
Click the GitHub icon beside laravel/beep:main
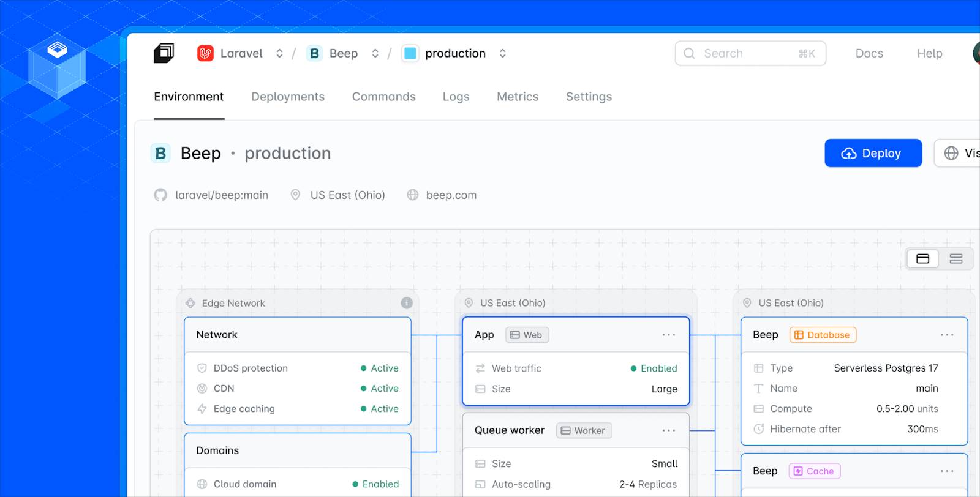pyautogui.click(x=160, y=195)
